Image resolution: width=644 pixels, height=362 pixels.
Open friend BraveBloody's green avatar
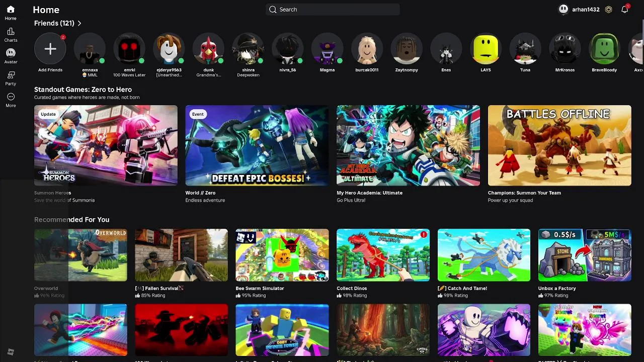(x=604, y=49)
